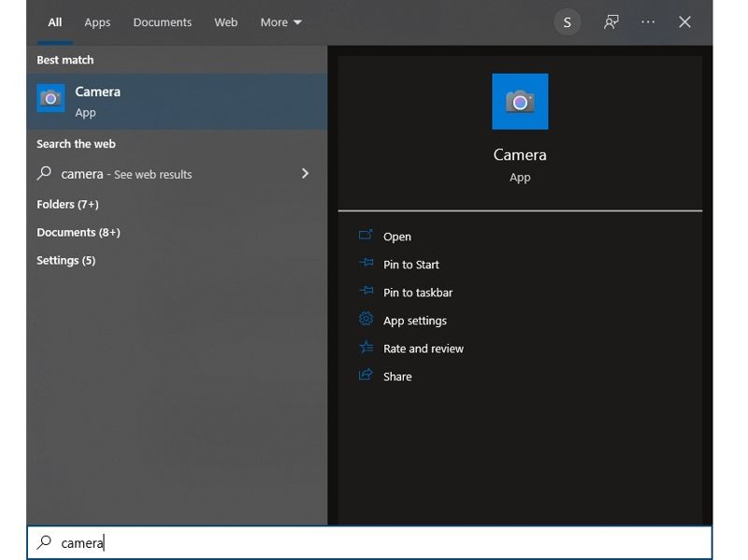Close the search panel
Viewport: 748px width, 560px height.
click(x=684, y=22)
